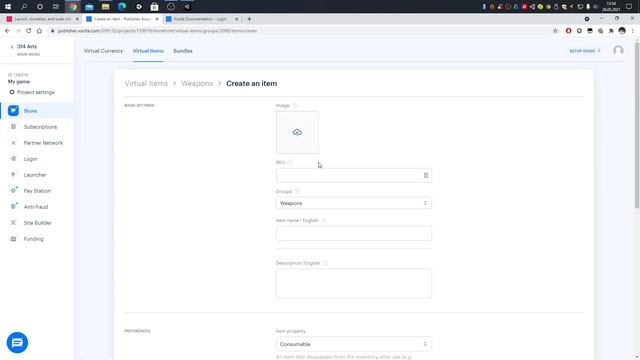
Task: Open Windows taskbar search
Action: (x=24, y=7)
